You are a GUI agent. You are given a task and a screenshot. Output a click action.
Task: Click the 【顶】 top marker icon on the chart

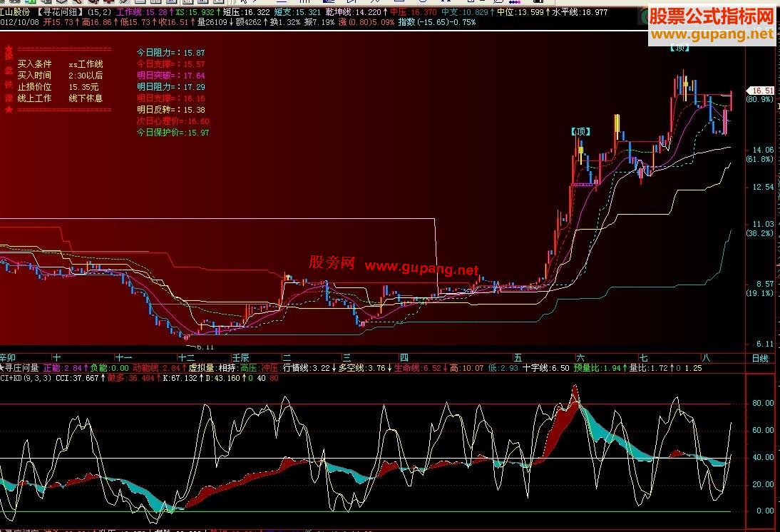582,131
